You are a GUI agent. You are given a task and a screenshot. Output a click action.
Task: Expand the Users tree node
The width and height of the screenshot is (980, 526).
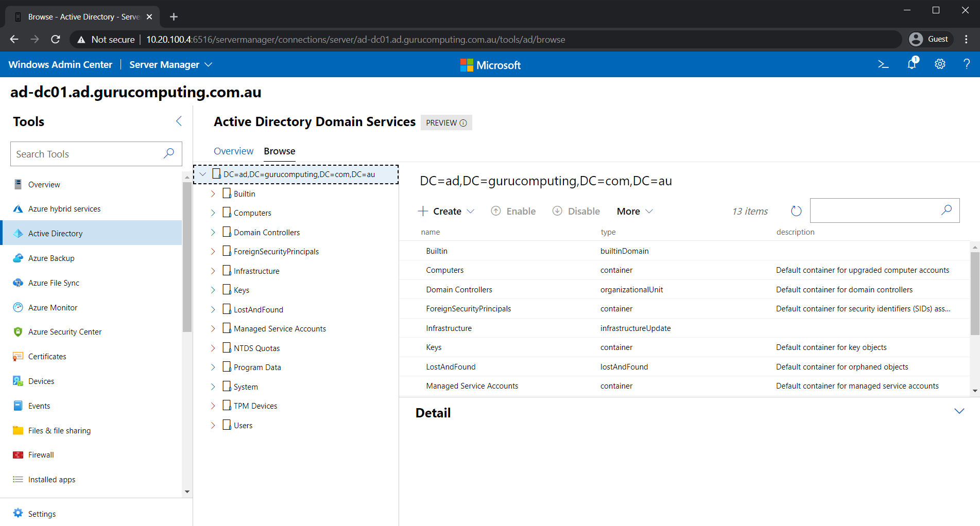click(213, 426)
